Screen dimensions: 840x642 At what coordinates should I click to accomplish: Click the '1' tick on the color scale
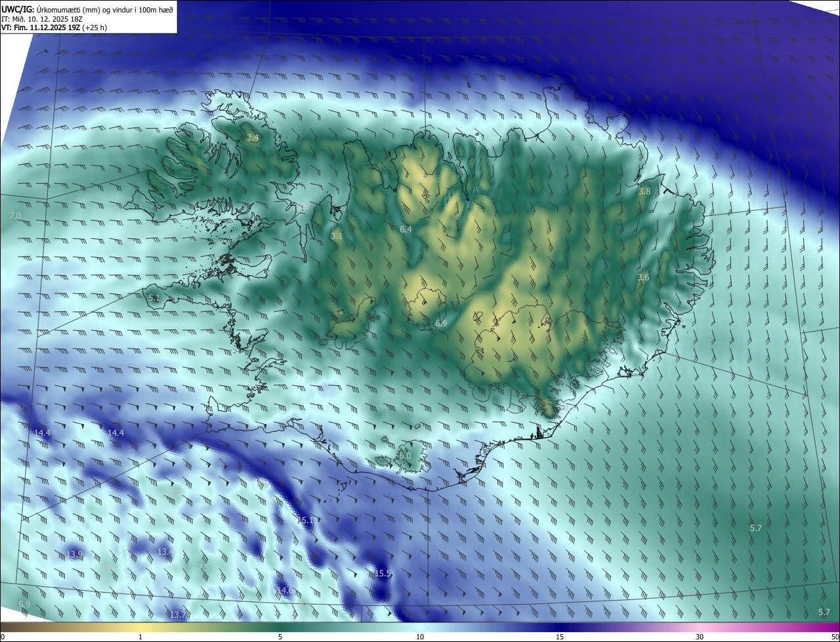140,637
